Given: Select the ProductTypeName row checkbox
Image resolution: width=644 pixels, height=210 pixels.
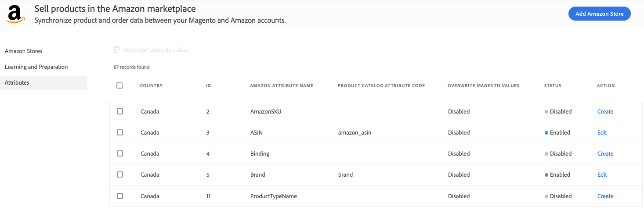Looking at the screenshot, I should (x=120, y=196).
